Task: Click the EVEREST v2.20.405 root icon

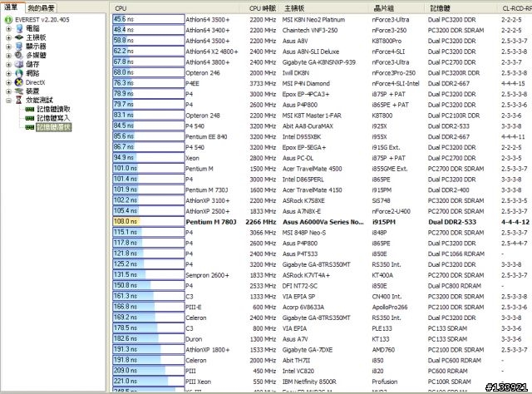Action: click(9, 20)
